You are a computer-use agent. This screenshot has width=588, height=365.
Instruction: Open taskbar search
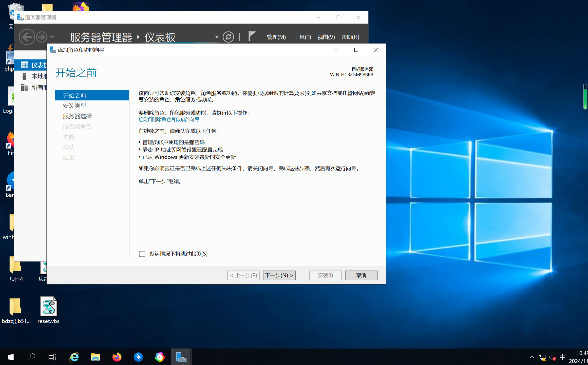click(31, 357)
